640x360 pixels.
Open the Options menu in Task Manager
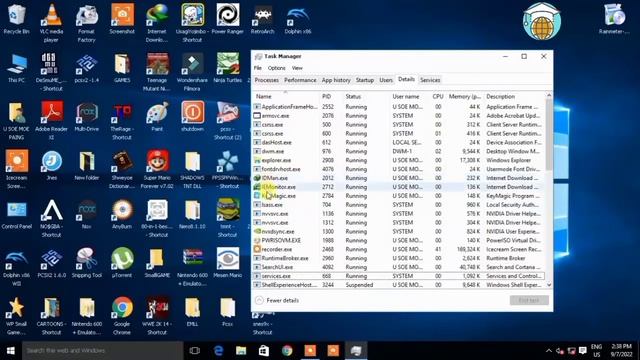276,68
